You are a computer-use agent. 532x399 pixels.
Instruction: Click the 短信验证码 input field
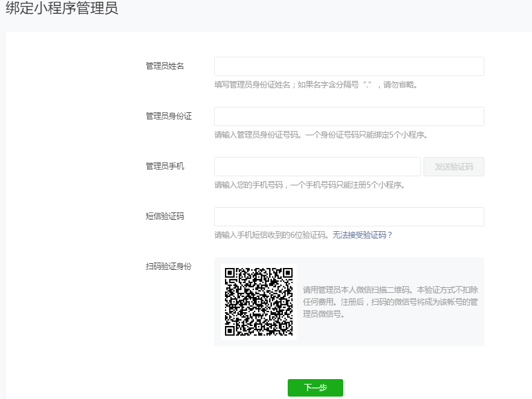click(x=349, y=217)
